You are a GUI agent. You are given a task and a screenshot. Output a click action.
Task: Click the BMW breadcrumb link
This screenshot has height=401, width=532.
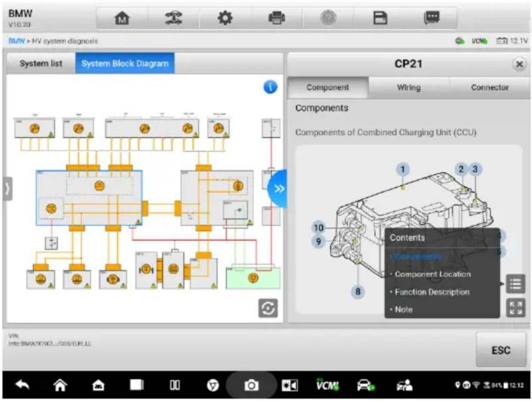[x=16, y=41]
